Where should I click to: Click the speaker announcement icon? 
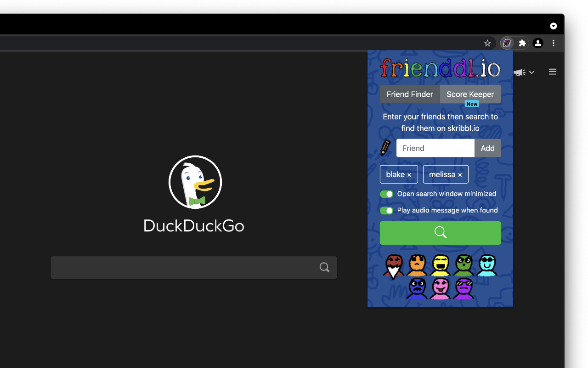(x=519, y=72)
